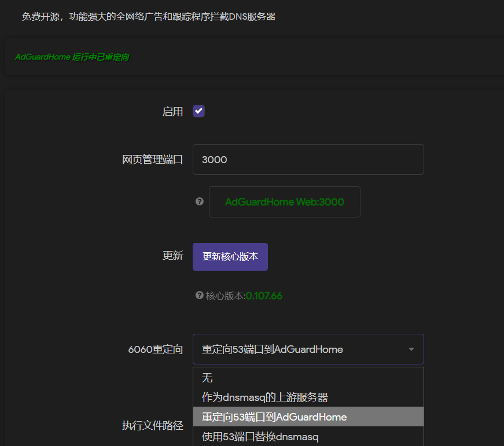Viewport: 504px width, 446px height.
Task: Click the 更新 label next to update button
Action: click(172, 256)
